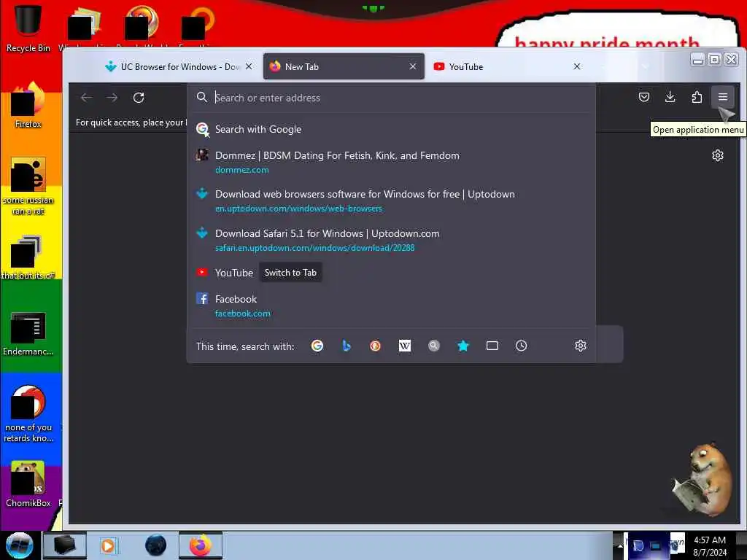Open the Firefox desktop shortcut
Image resolution: width=747 pixels, height=560 pixels.
click(28, 106)
